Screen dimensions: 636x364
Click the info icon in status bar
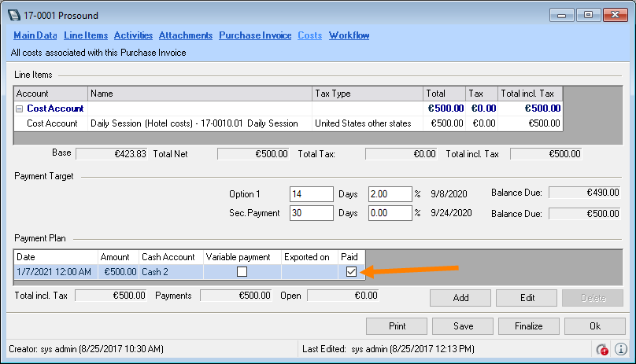(620, 349)
